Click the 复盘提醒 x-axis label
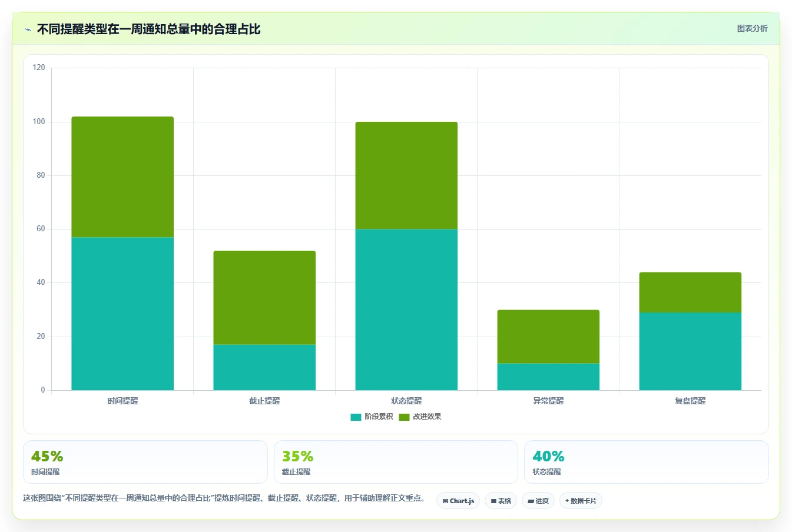 click(690, 401)
